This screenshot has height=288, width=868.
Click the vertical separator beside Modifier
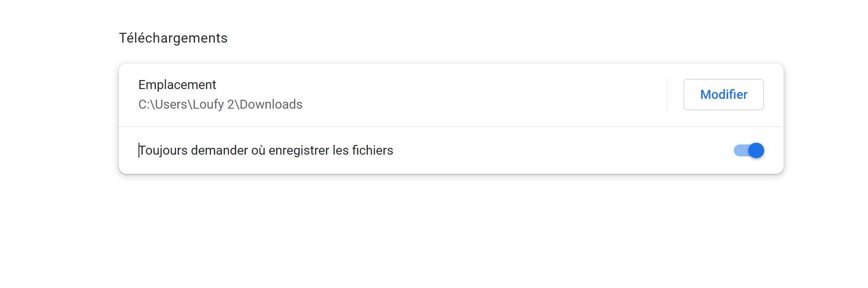point(667,95)
